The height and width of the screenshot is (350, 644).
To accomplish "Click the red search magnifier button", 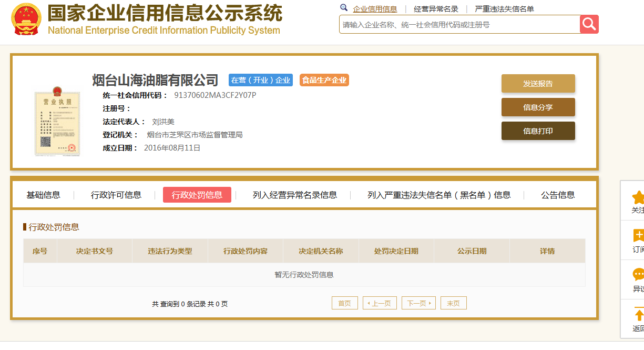I will [589, 24].
